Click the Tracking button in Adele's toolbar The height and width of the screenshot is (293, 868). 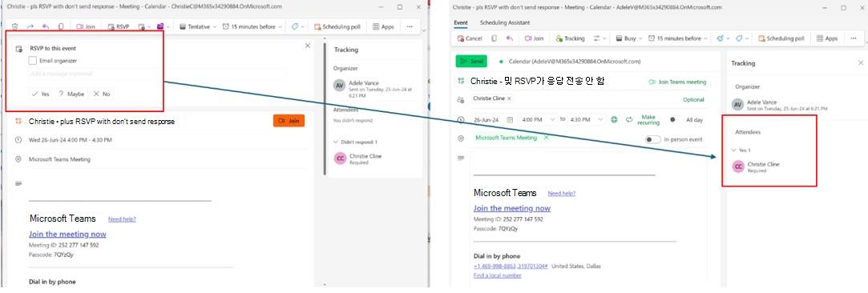(570, 38)
